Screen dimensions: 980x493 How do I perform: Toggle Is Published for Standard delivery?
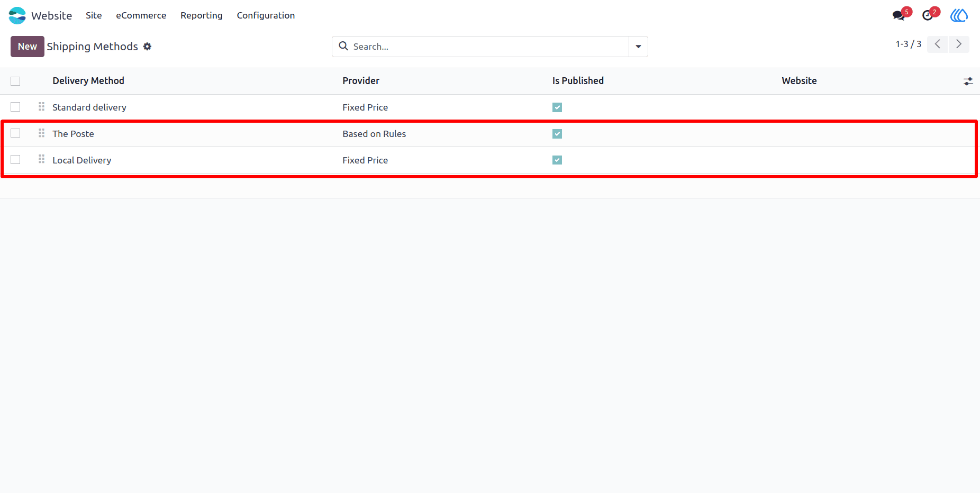click(557, 107)
